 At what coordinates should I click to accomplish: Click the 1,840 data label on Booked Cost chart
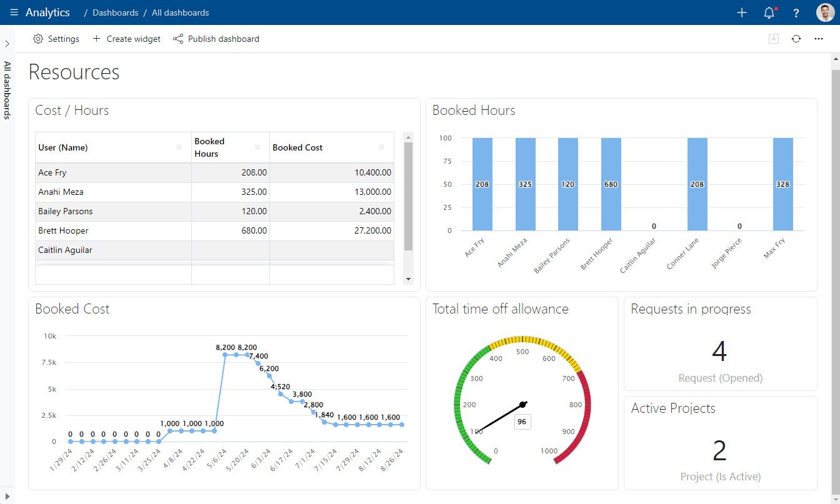click(x=324, y=415)
